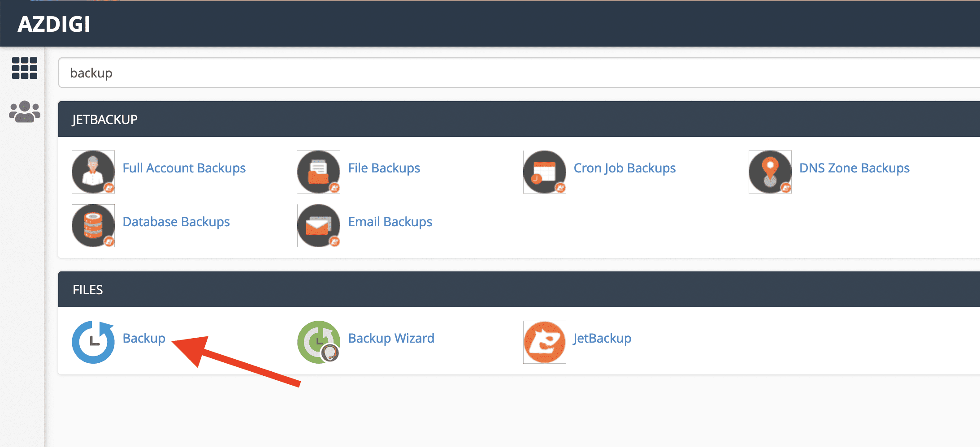The image size is (980, 447).
Task: Go to File Backups link
Action: 384,168
